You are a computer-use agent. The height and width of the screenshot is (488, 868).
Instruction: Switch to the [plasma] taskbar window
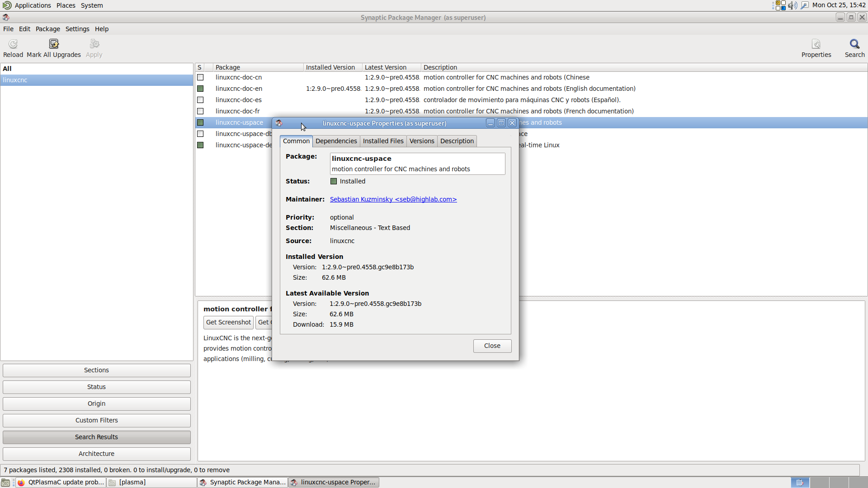pyautogui.click(x=152, y=483)
